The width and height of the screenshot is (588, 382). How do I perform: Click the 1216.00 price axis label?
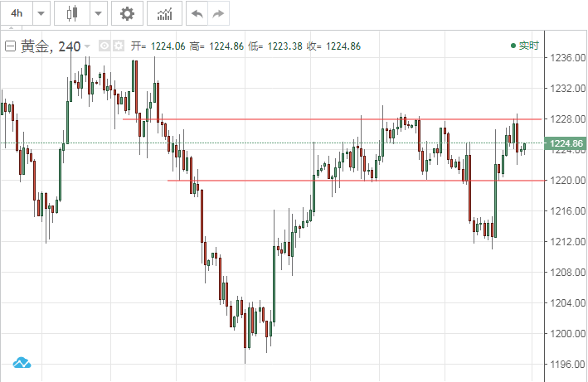coord(567,211)
